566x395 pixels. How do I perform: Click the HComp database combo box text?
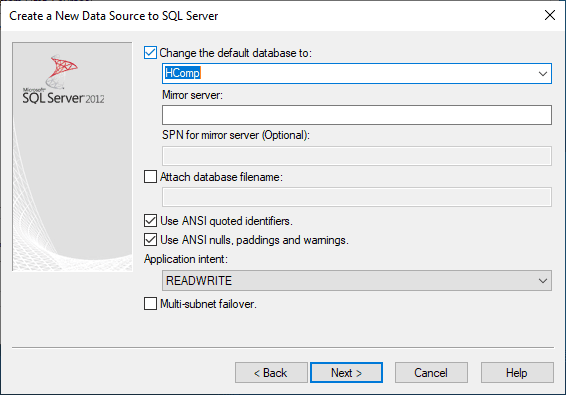pos(182,73)
